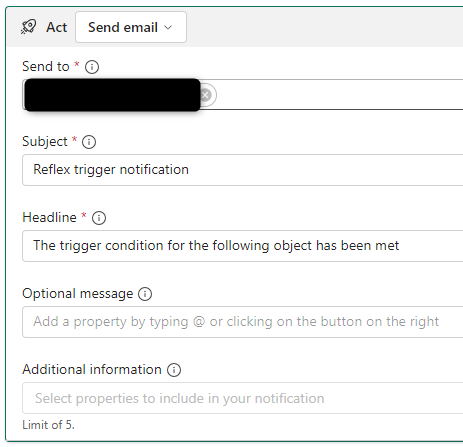Image resolution: width=463 pixels, height=447 pixels.
Task: Click the Optional message input box
Action: pyautogui.click(x=243, y=322)
